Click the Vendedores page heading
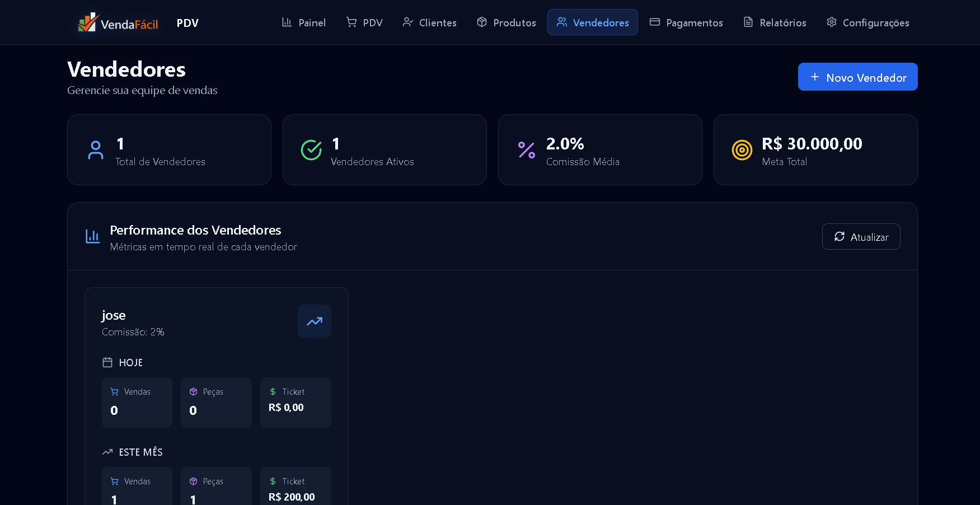The image size is (980, 505). [x=126, y=69]
